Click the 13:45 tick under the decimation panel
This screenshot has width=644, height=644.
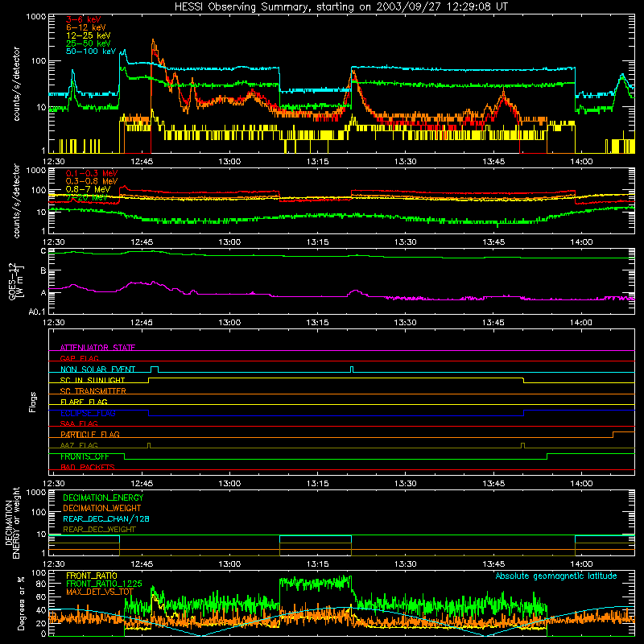[493, 564]
